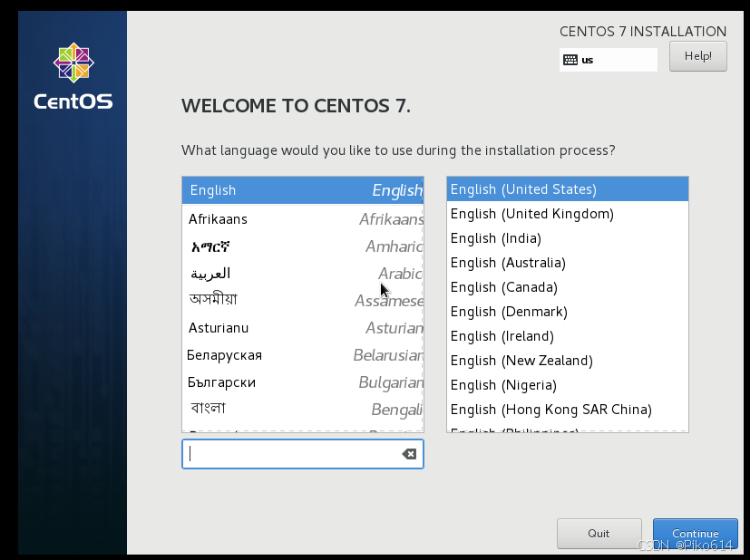
Task: Clear the language search field
Action: point(409,454)
